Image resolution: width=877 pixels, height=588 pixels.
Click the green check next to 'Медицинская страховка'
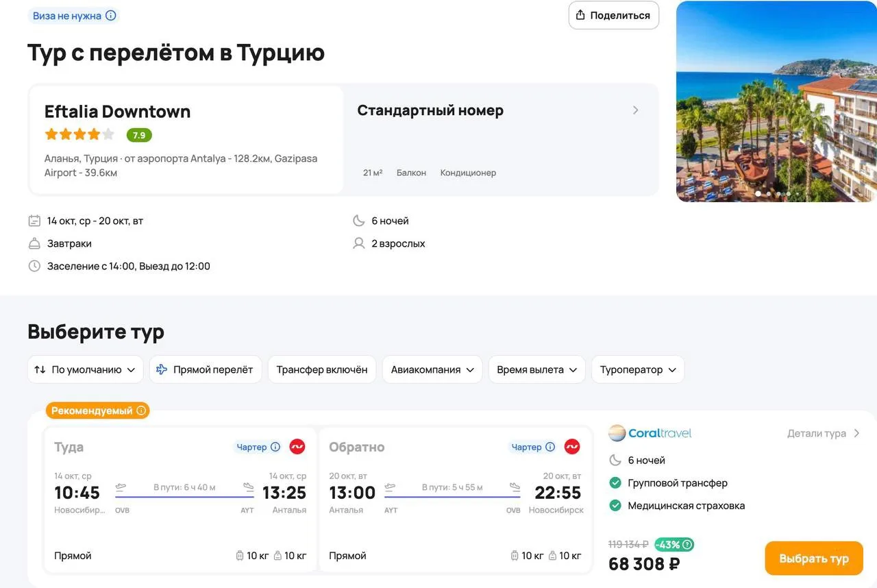(x=615, y=506)
